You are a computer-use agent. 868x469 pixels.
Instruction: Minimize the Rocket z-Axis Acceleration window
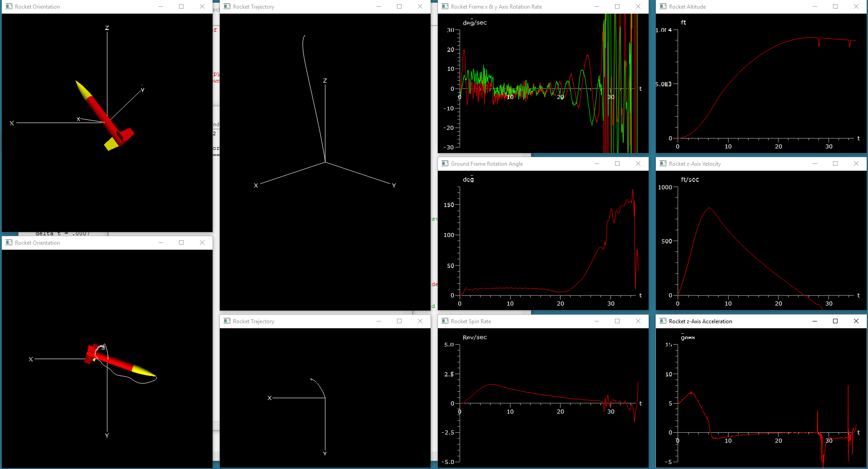(x=814, y=321)
